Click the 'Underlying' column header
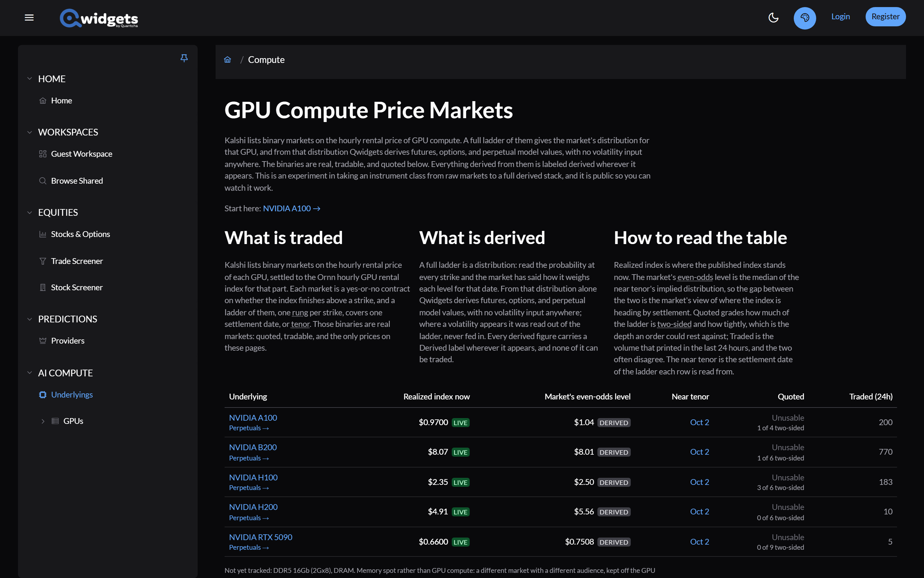Viewport: 924px width, 578px height. 248,397
